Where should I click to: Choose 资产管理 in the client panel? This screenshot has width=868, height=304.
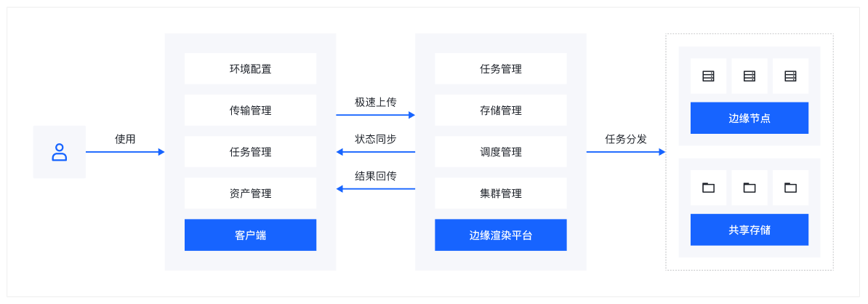point(250,193)
